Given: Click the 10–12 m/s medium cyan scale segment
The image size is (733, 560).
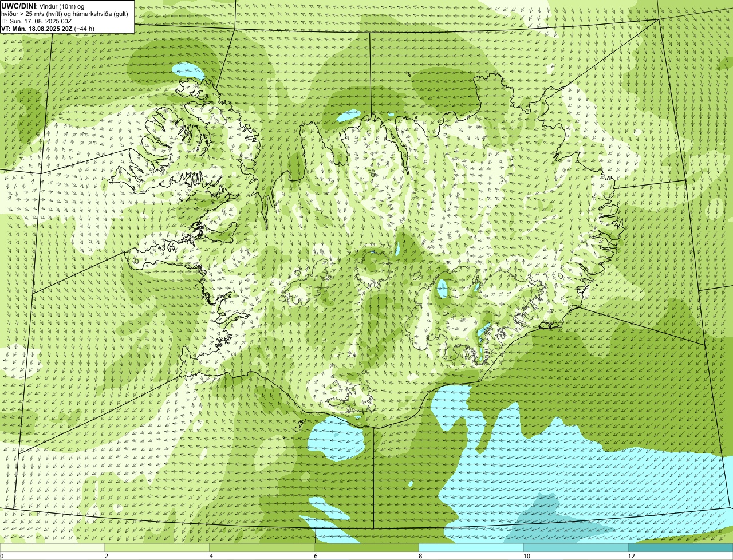Looking at the screenshot, I should pos(576,548).
